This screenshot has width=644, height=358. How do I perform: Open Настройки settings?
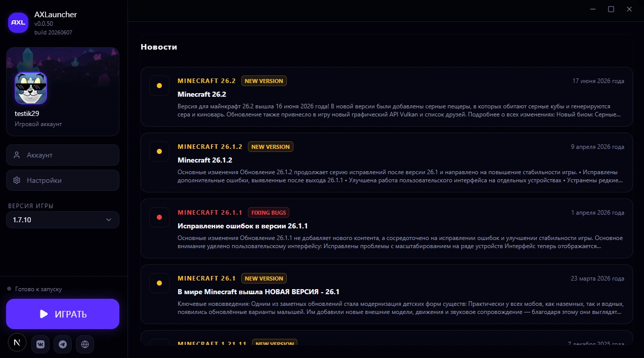click(x=63, y=180)
